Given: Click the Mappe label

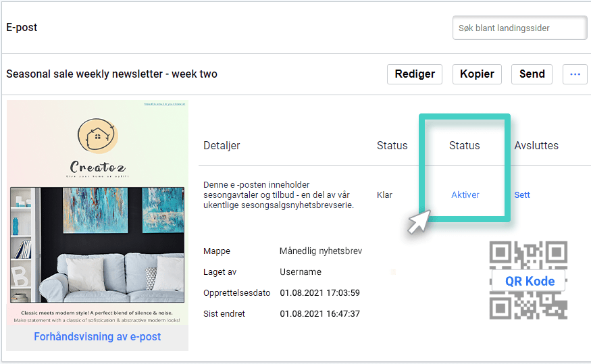Looking at the screenshot, I should (216, 251).
